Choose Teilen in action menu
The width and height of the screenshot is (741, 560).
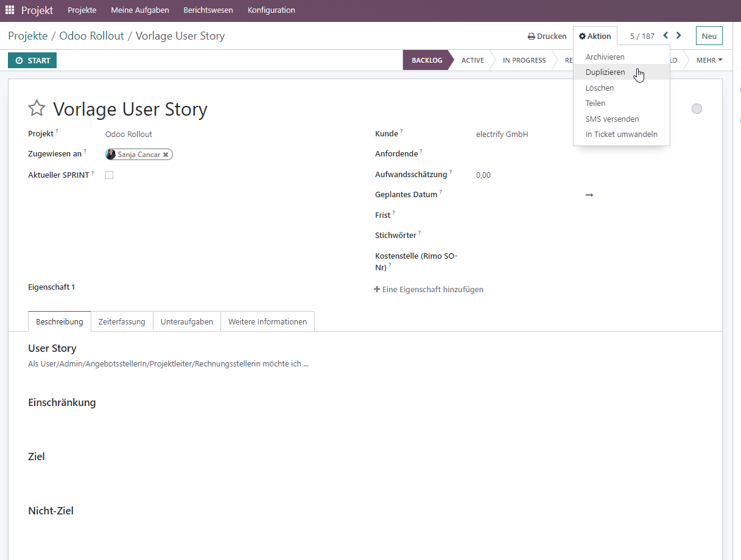tap(621, 103)
